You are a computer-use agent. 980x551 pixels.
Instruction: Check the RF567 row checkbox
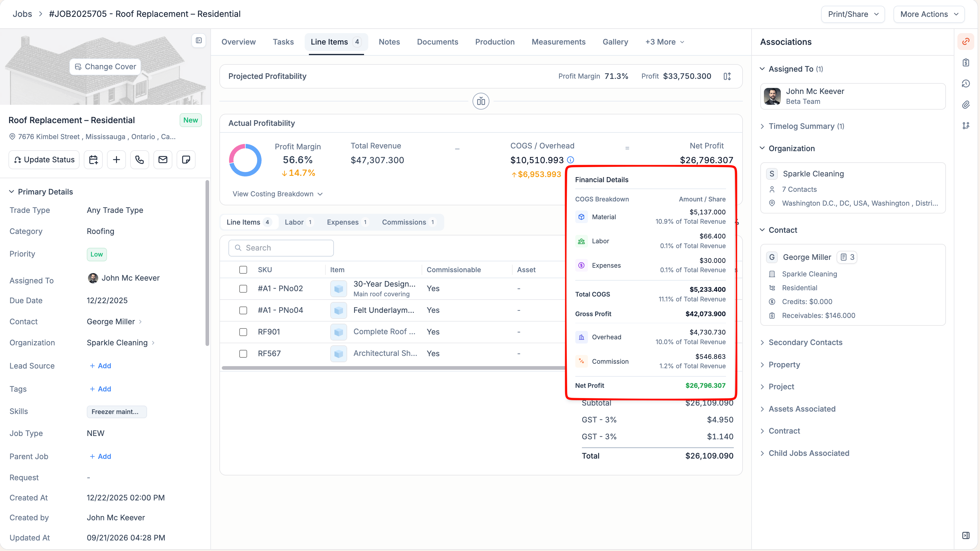pyautogui.click(x=243, y=354)
